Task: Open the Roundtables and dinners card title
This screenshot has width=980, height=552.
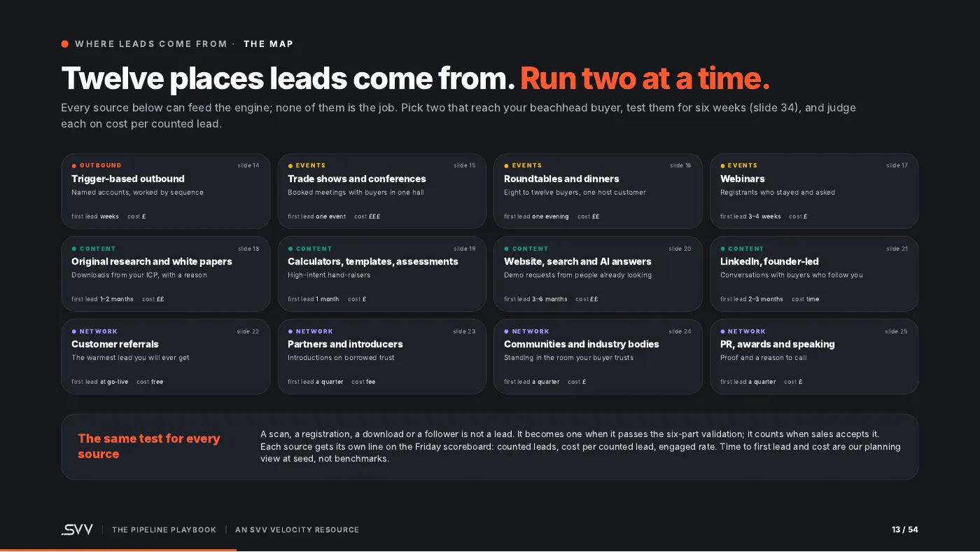Action: coord(561,179)
